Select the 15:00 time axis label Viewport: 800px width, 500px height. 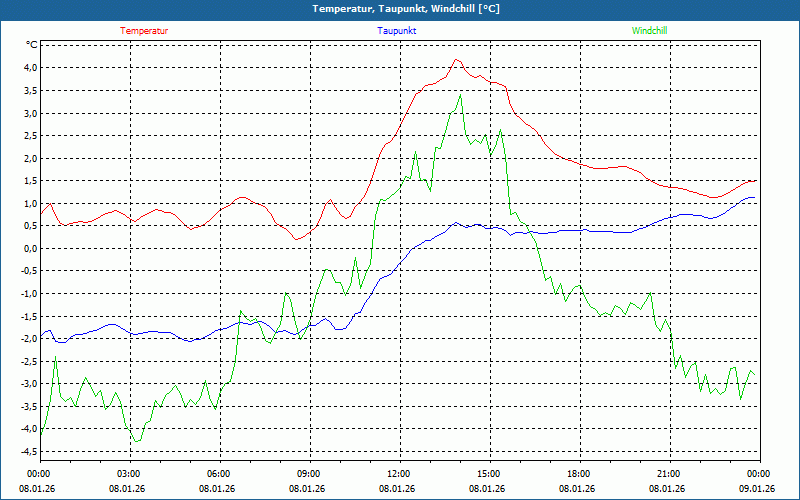488,474
